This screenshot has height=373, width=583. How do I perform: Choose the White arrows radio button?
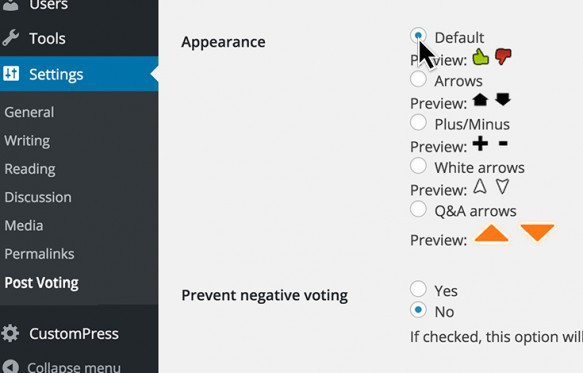pos(418,166)
